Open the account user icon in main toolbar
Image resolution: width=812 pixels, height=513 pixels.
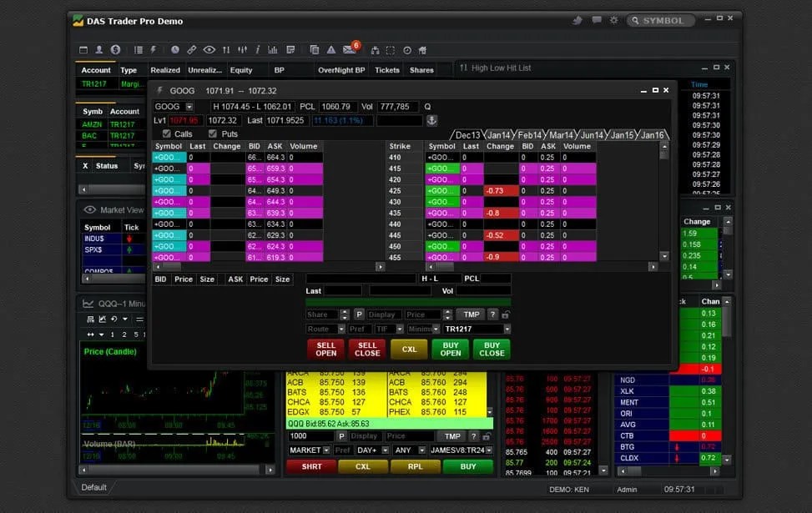pos(99,50)
